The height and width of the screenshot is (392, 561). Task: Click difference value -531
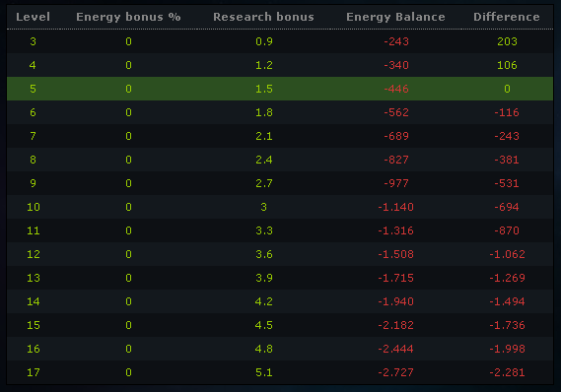pyautogui.click(x=507, y=183)
